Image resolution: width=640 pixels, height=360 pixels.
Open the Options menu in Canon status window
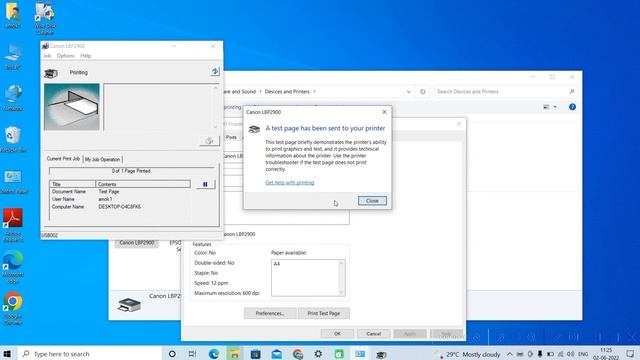[x=66, y=56]
